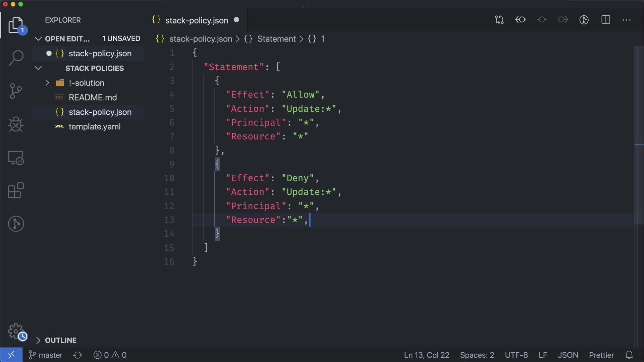
Task: Open the Remote Explorer view
Action: (x=16, y=158)
